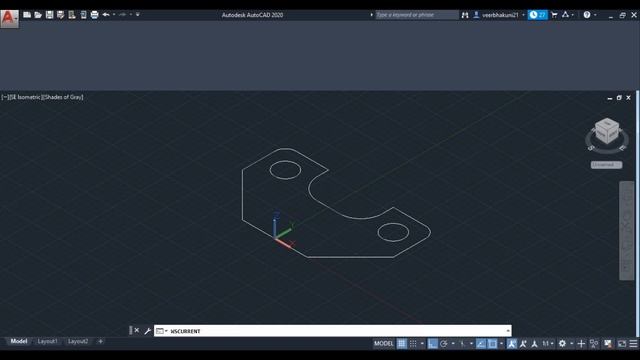Click the Autodesk A360 connect icon
The height and width of the screenshot is (360, 640).
(x=565, y=15)
